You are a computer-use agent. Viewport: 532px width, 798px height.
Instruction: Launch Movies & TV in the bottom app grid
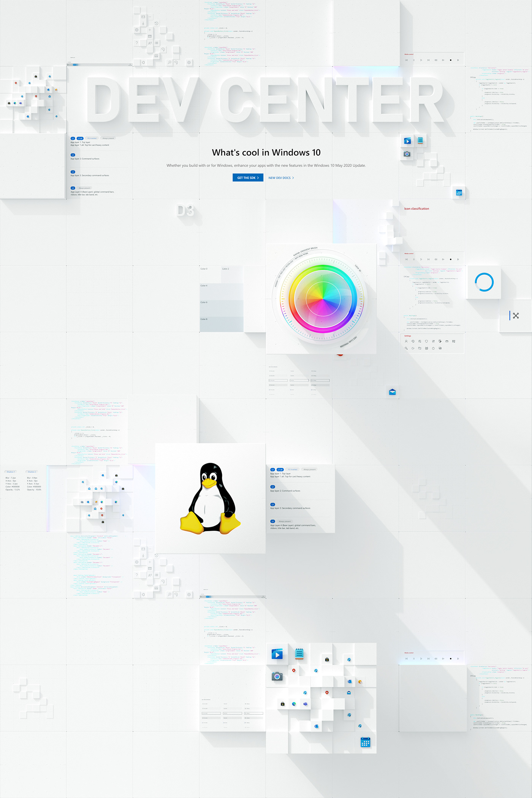277,654
